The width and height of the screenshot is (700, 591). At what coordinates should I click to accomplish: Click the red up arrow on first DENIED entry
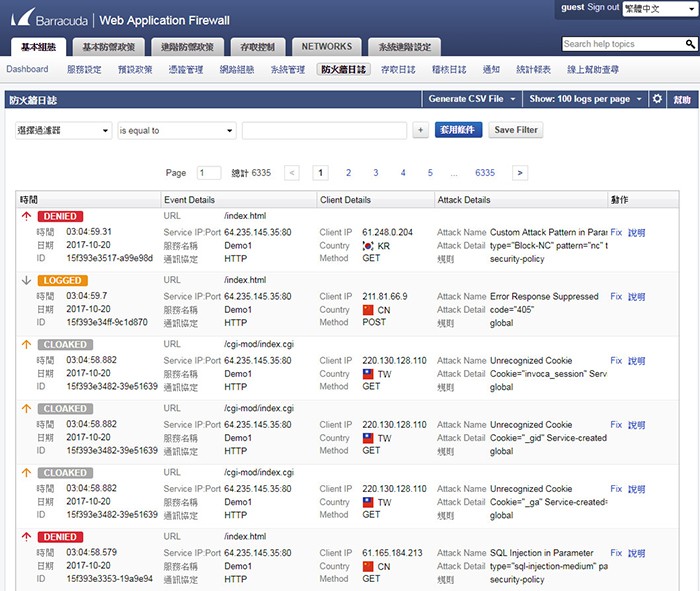tap(25, 216)
